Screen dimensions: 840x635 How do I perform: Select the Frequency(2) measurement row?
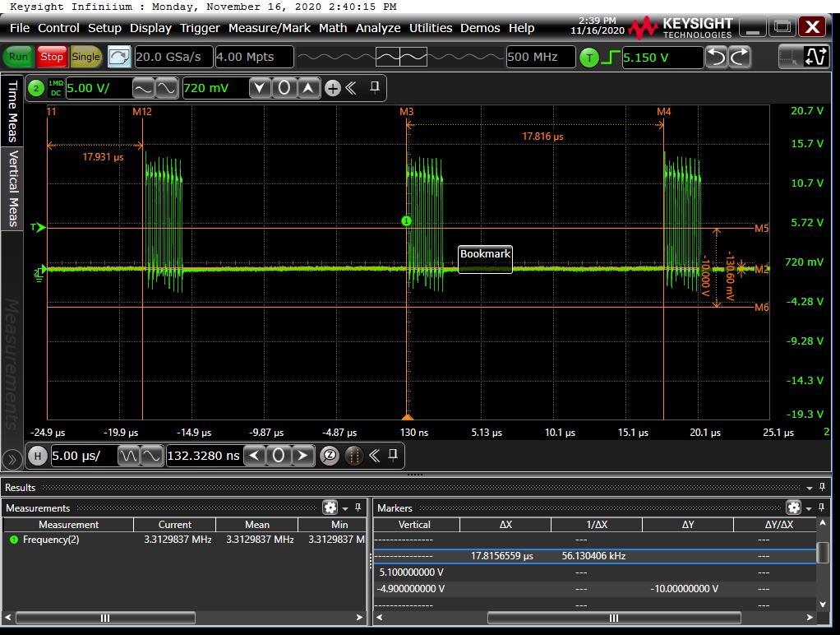click(184, 540)
